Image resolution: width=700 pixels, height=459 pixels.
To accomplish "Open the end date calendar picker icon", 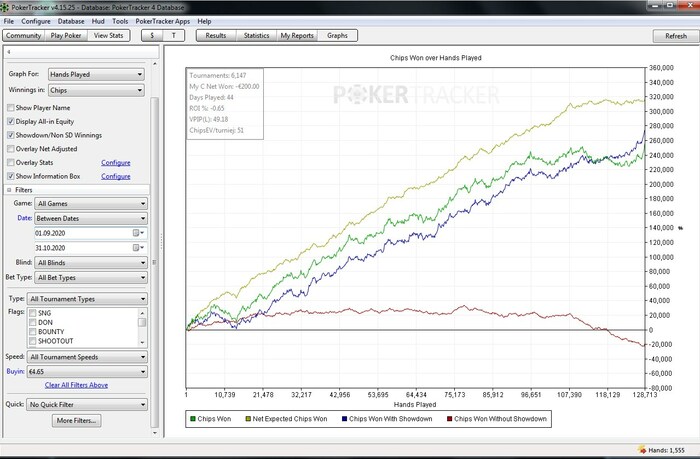I will point(136,248).
